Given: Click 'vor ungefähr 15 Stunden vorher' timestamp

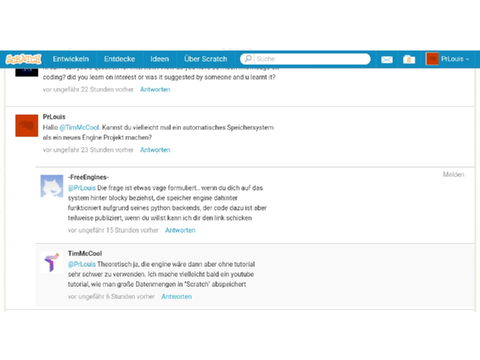Looking at the screenshot, I should (113, 230).
